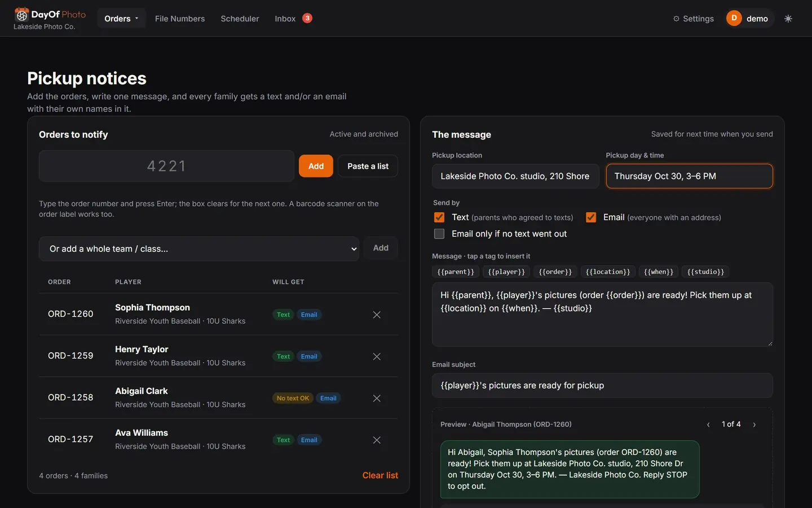Go to the previous preview with the left chevron
The image size is (812, 508).
click(708, 424)
